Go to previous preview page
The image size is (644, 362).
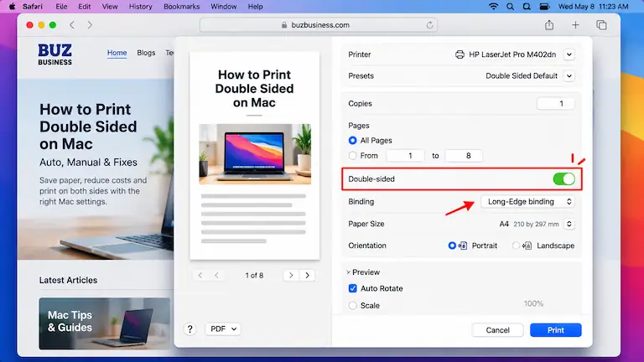coord(216,276)
